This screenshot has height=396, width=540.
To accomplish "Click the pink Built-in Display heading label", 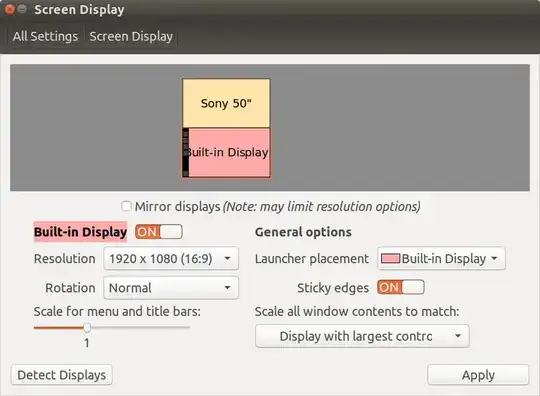I will coord(81,232).
